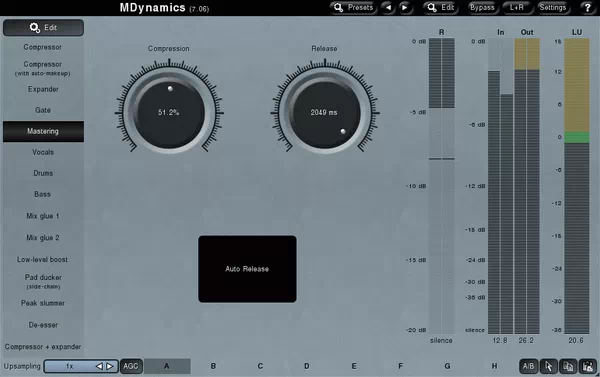The image size is (600, 377).
Task: Choose the Gate device
Action: pyautogui.click(x=43, y=110)
